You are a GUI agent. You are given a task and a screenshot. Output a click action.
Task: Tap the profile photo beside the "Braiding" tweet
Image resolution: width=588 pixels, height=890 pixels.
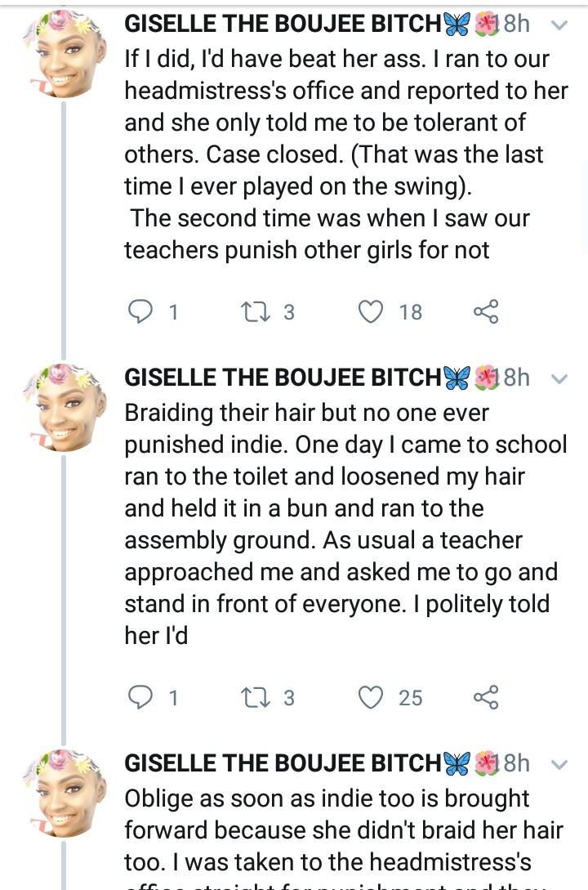65,406
